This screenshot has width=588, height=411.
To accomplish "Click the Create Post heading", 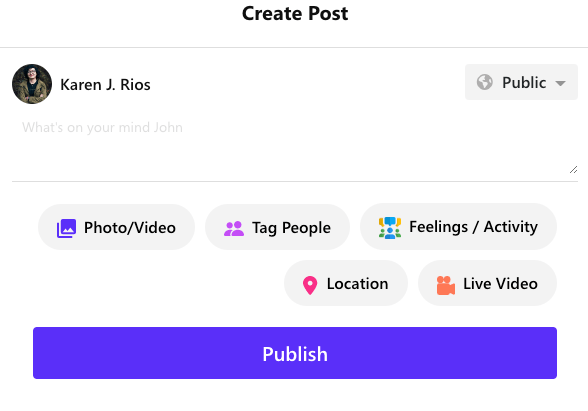I will (295, 14).
